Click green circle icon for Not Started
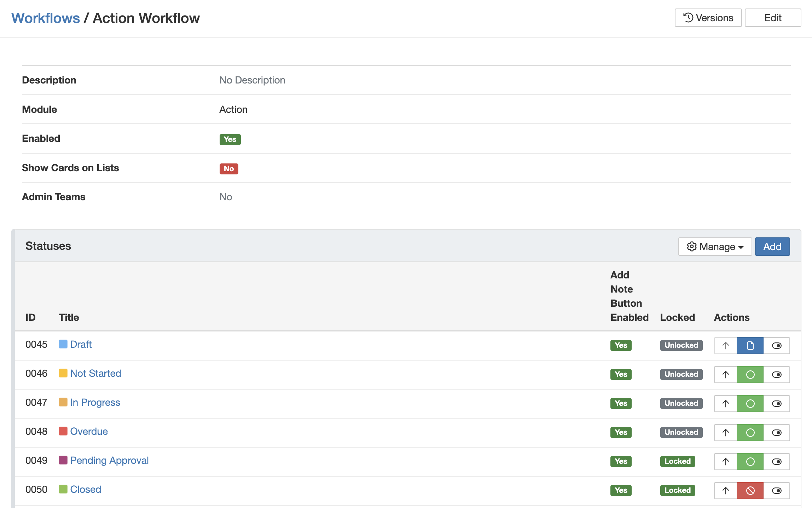The height and width of the screenshot is (508, 812). click(x=750, y=375)
